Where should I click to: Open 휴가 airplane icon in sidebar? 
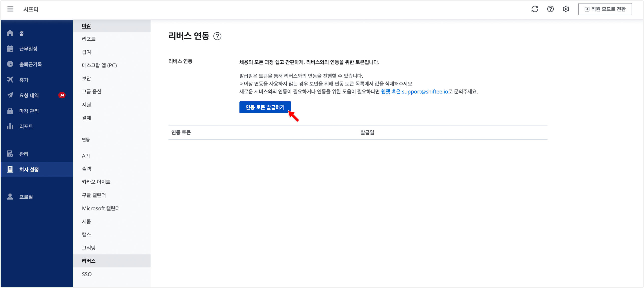coord(10,80)
